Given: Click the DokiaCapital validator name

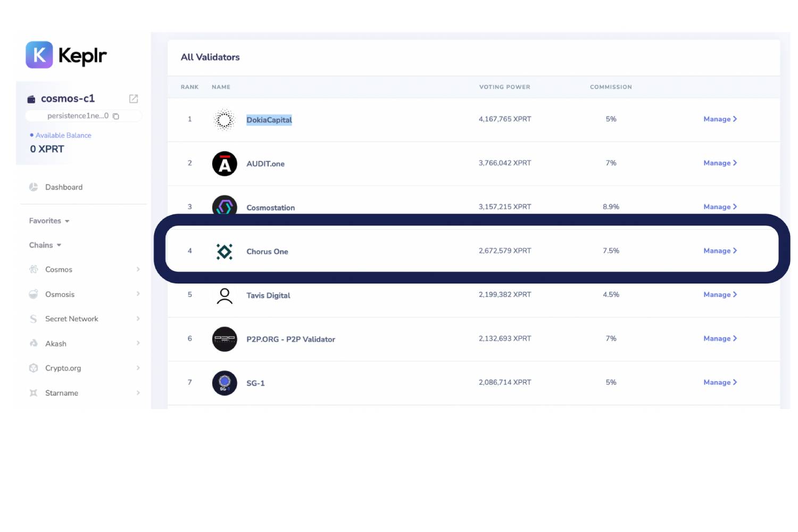Looking at the screenshot, I should pos(269,120).
